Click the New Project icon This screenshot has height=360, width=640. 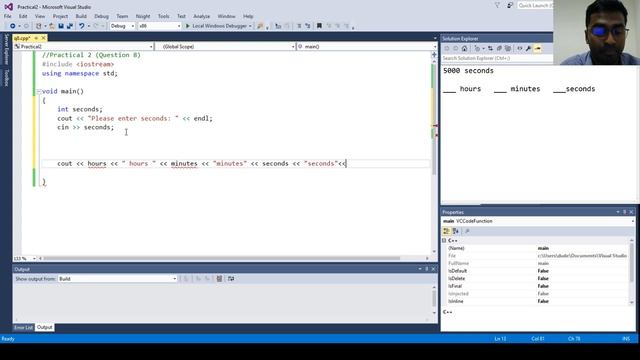[39, 26]
